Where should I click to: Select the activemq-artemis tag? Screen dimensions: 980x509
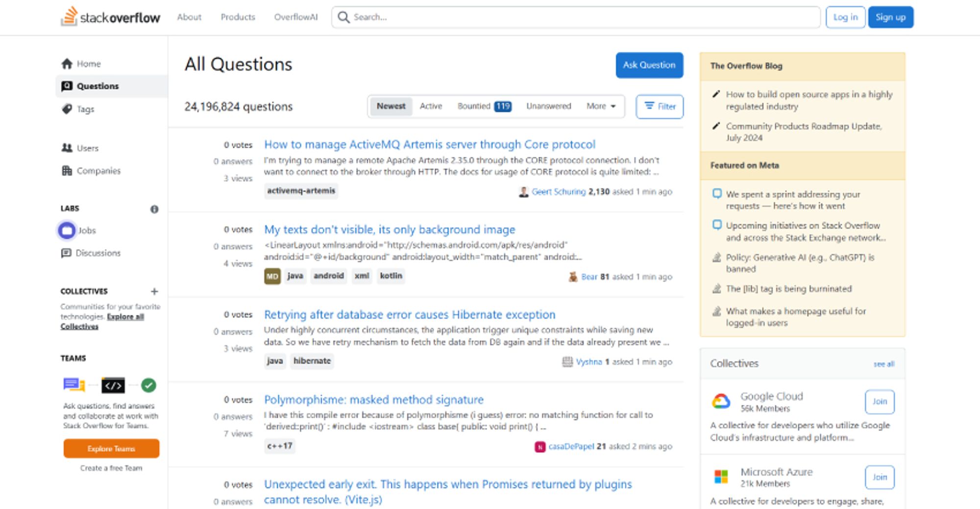pyautogui.click(x=301, y=191)
